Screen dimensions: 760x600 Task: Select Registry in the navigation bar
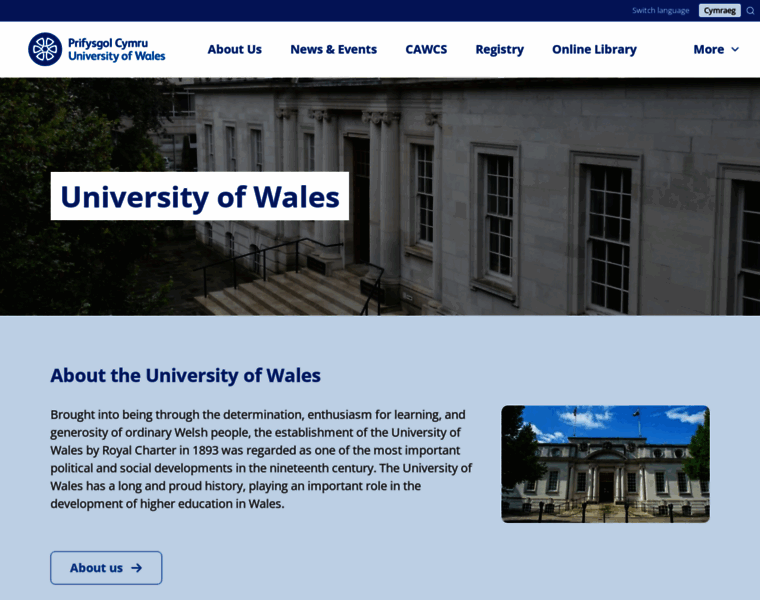tap(499, 49)
